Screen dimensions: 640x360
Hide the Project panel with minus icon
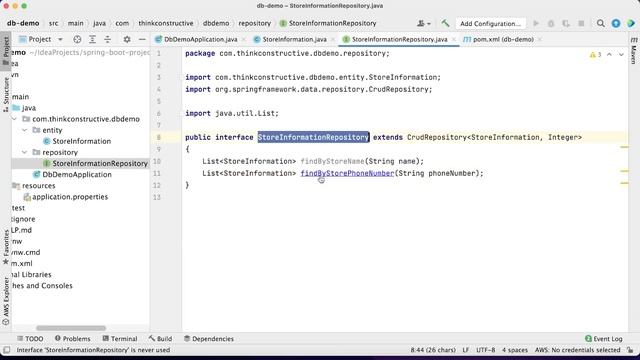(x=142, y=39)
